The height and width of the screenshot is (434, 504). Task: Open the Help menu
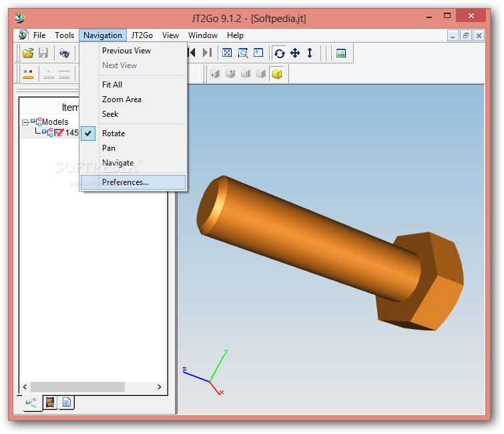235,35
